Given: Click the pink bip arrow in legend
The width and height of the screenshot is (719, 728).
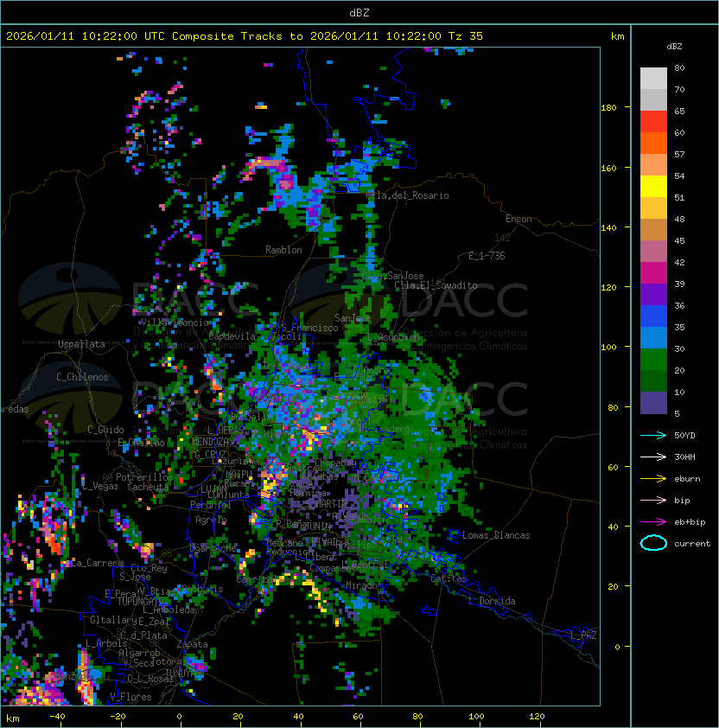Looking at the screenshot, I should [653, 500].
